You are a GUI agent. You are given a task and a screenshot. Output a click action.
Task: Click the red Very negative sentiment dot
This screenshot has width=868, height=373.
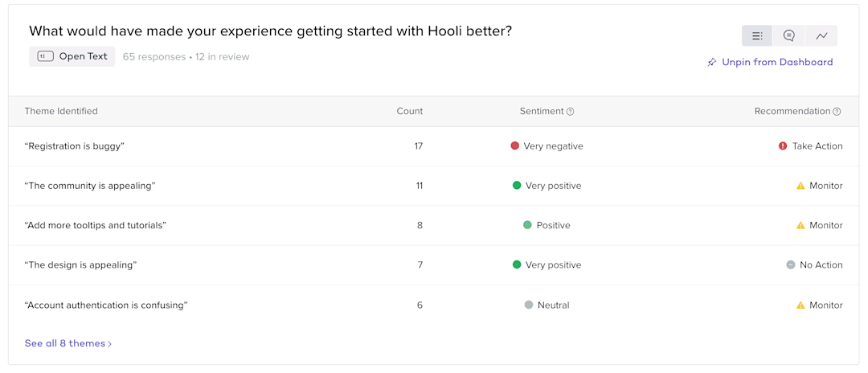(515, 146)
